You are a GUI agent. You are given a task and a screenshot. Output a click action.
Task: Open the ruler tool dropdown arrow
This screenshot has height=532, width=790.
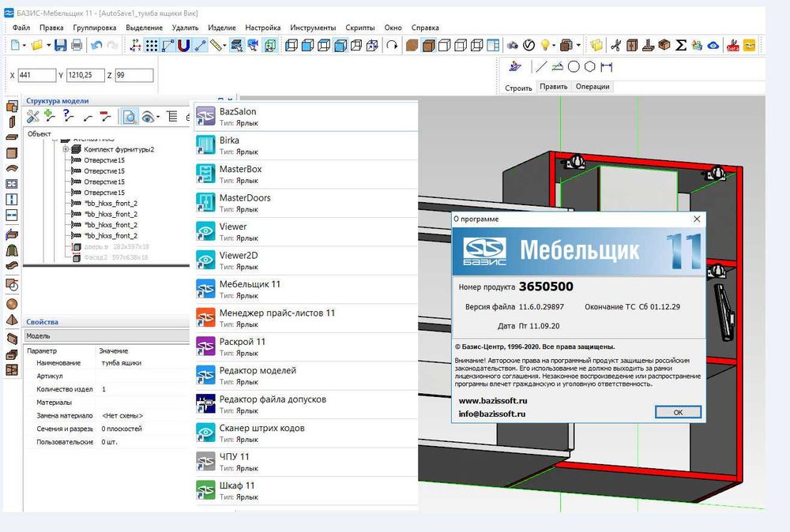[225, 45]
